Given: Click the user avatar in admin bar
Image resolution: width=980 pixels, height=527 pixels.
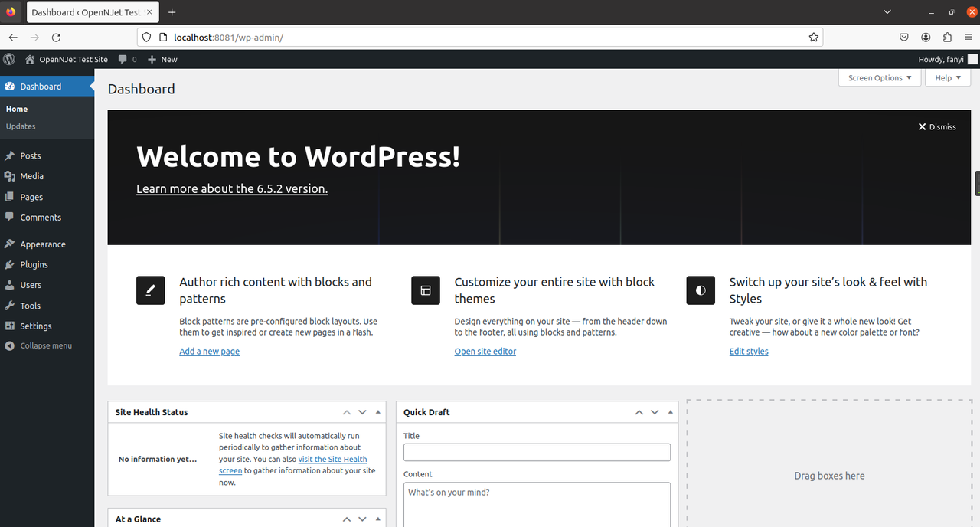Looking at the screenshot, I should pyautogui.click(x=972, y=59).
